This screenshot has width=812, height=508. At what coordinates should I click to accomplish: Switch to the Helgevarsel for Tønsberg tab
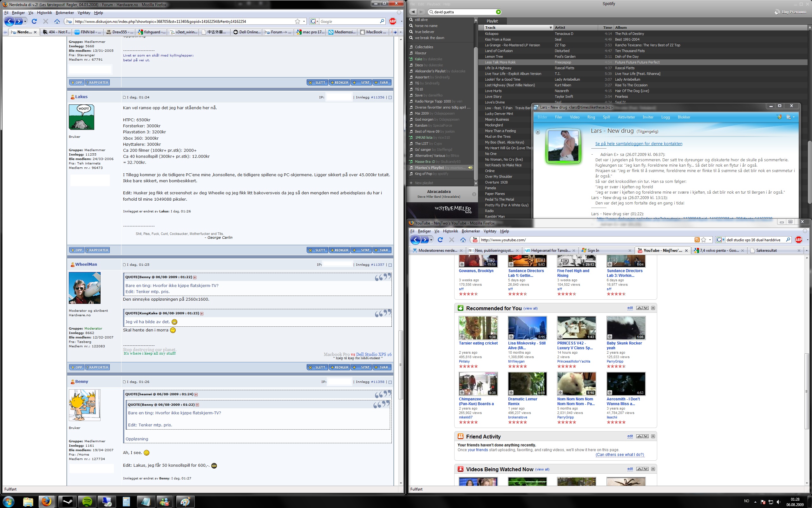click(550, 251)
